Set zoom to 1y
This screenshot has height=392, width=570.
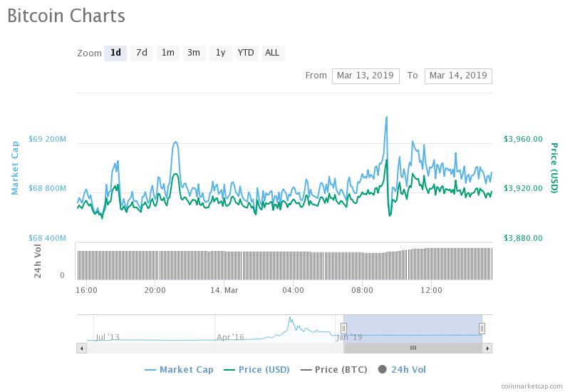220,53
